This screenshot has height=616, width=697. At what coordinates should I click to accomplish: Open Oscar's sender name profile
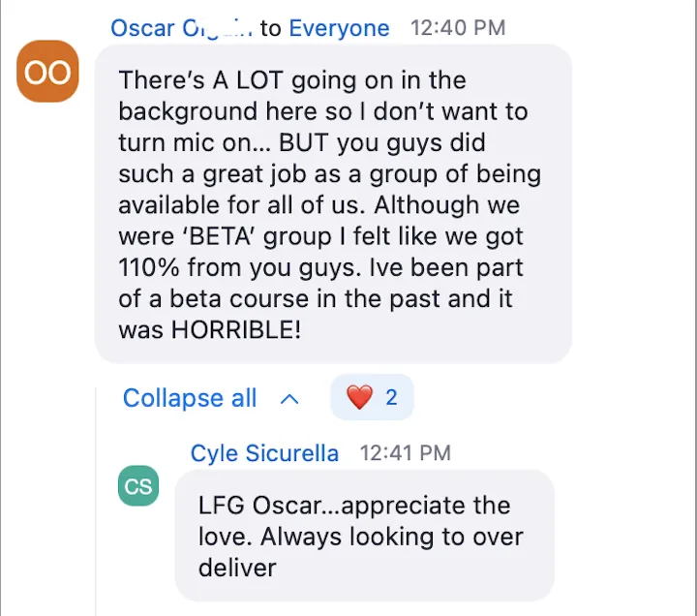tap(181, 28)
